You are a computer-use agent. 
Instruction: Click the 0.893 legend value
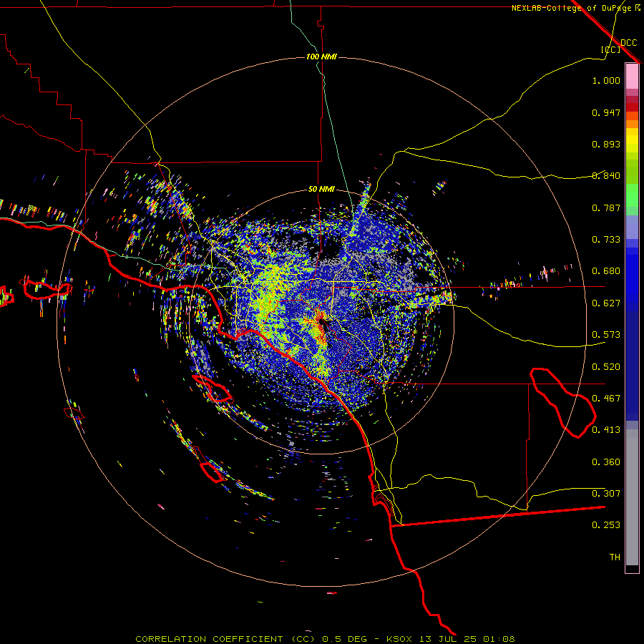(x=606, y=144)
